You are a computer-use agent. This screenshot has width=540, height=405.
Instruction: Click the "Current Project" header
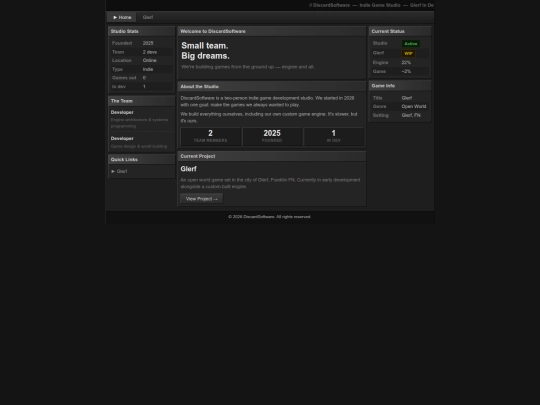tap(272, 156)
